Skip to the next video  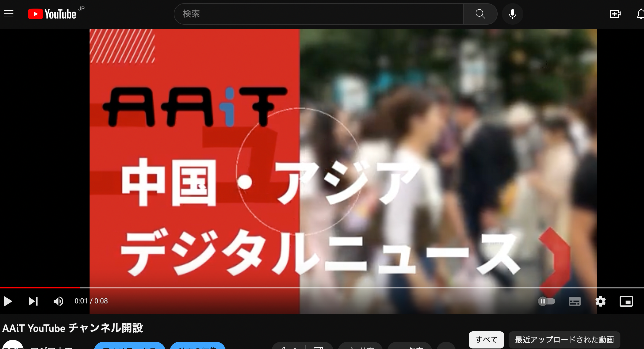[x=33, y=301]
